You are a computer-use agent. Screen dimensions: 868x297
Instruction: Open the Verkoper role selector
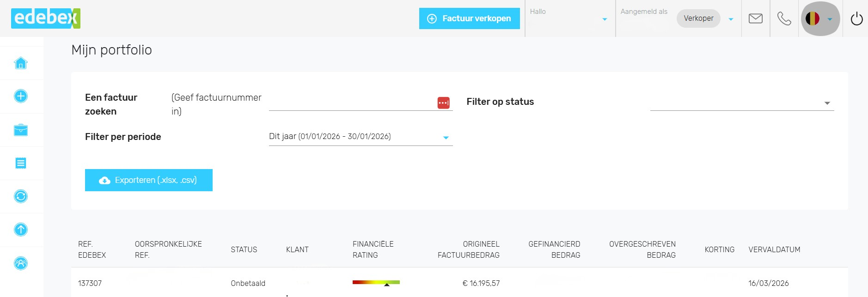coord(705,18)
